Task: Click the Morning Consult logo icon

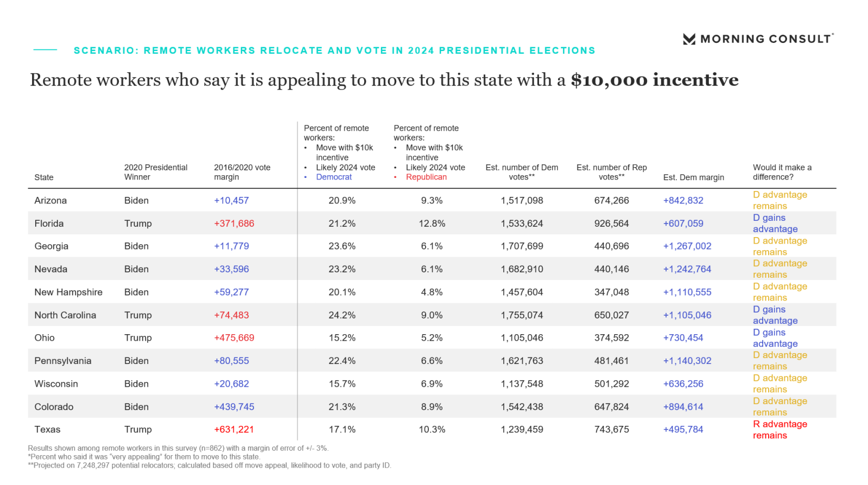Action: 689,39
